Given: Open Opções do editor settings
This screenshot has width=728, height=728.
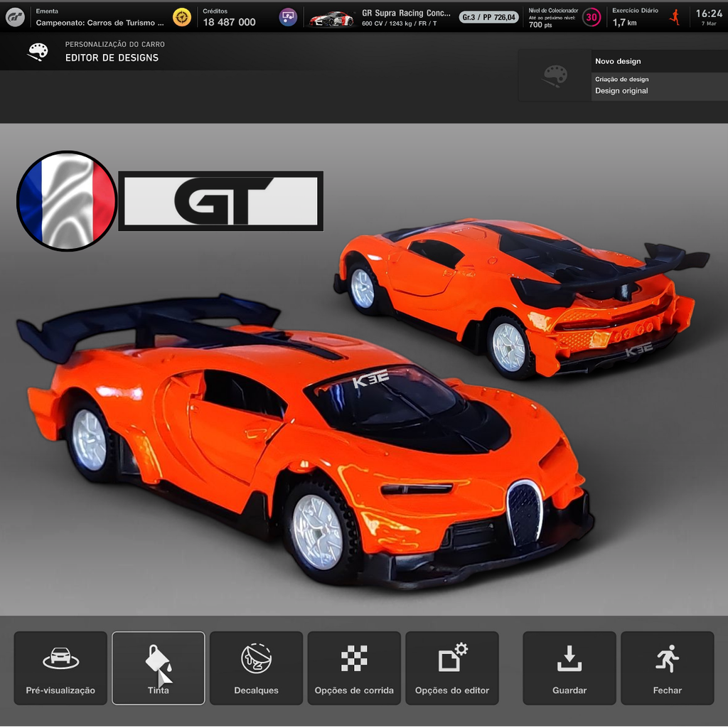Looking at the screenshot, I should click(x=452, y=668).
